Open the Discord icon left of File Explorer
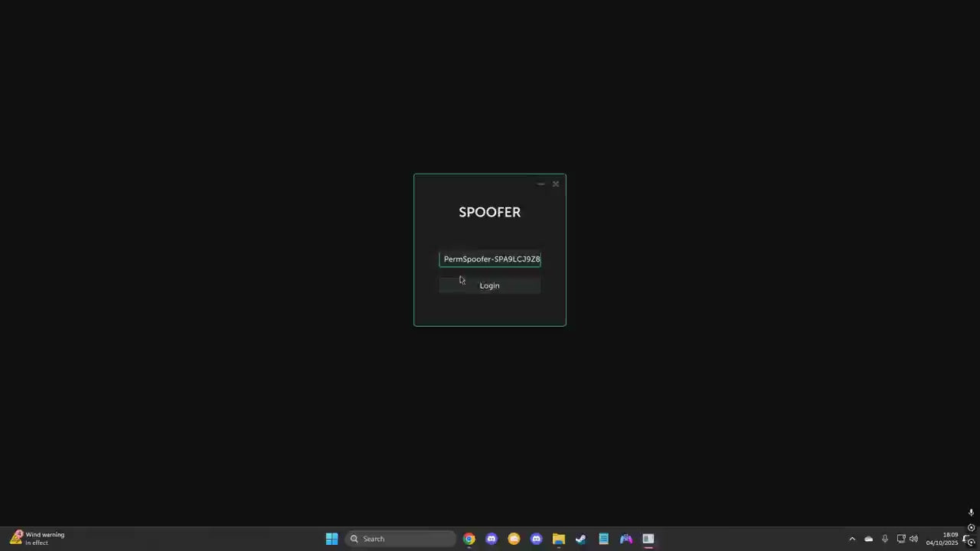The width and height of the screenshot is (980, 551). pos(536,539)
